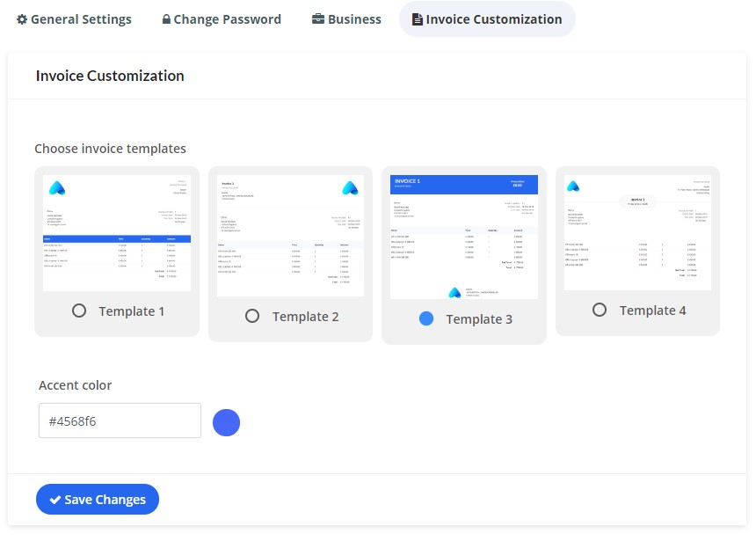
Task: Click the checkmark icon in Save Changes
Action: click(55, 500)
